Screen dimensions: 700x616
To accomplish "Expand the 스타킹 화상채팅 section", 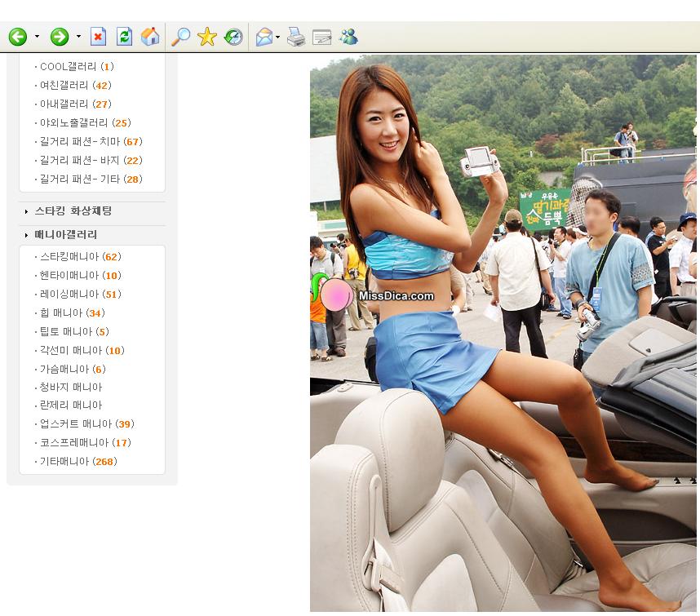I will pos(73,211).
